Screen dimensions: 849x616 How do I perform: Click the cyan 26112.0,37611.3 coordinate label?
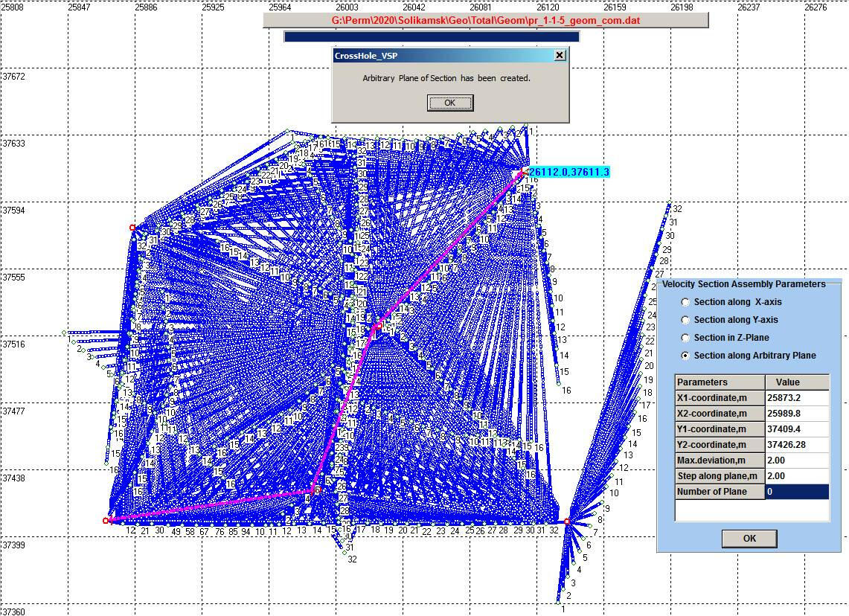click(569, 173)
